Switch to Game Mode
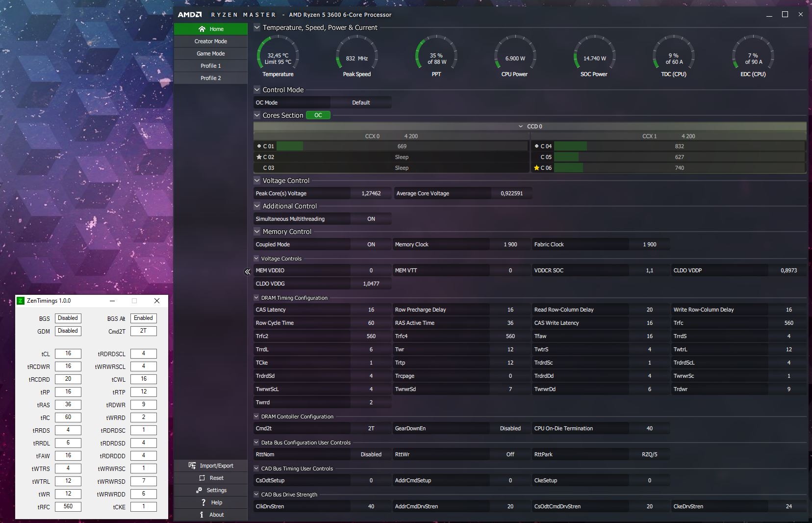This screenshot has height=523, width=812. click(x=211, y=53)
